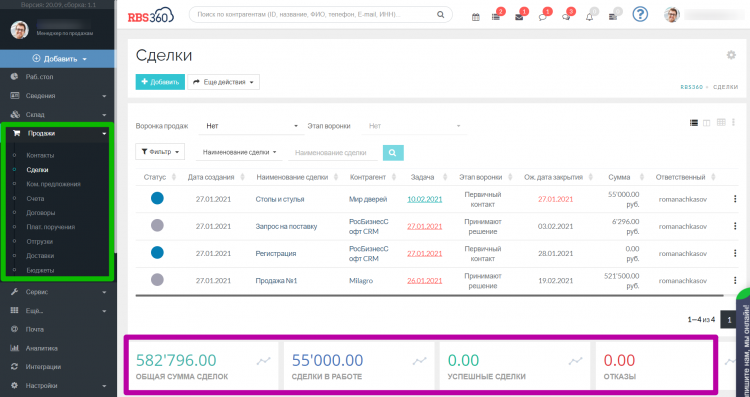Open Отгрузки in sidebar

tap(40, 242)
